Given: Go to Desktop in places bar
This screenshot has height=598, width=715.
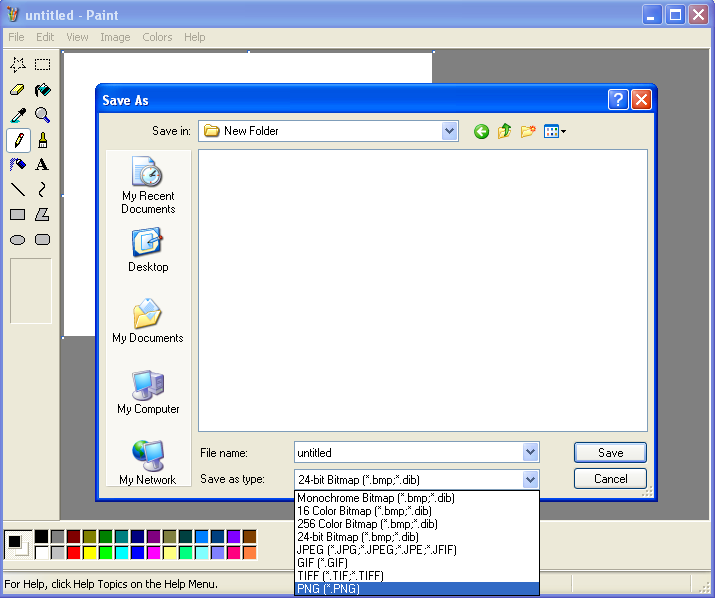Looking at the screenshot, I should (x=148, y=250).
